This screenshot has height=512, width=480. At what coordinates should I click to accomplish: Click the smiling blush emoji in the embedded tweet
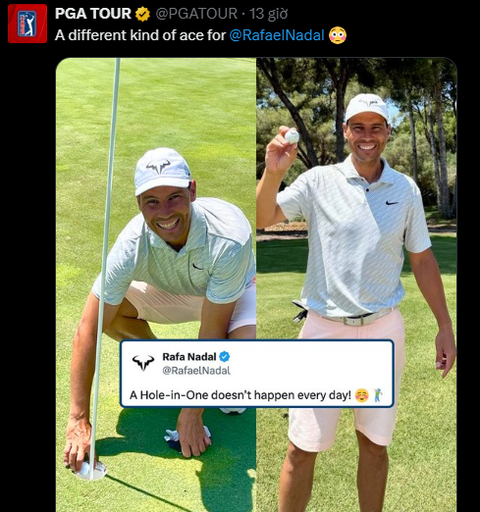362,395
